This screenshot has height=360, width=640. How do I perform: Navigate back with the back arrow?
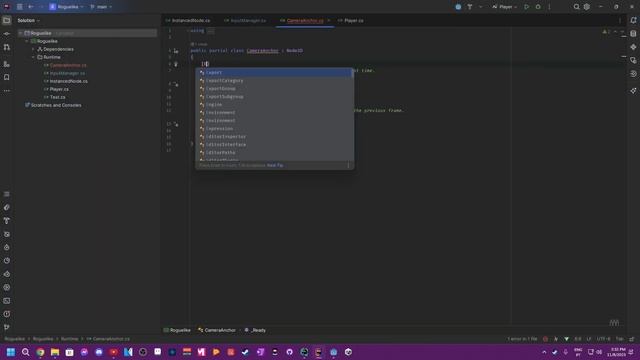(x=31, y=7)
